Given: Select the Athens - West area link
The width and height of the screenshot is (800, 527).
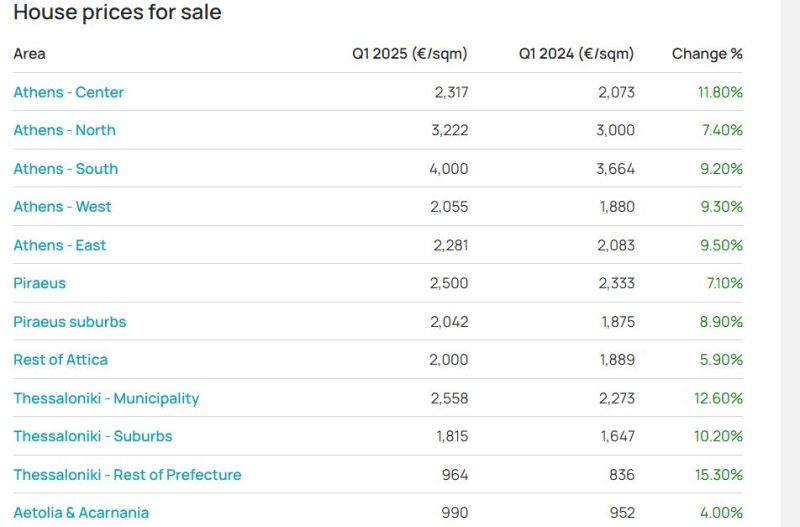Looking at the screenshot, I should coord(62,207).
